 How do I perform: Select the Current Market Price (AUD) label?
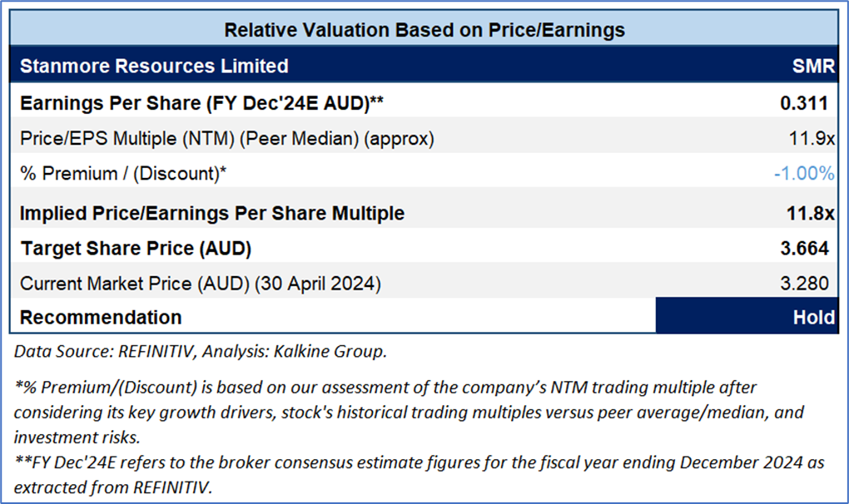[x=201, y=284]
